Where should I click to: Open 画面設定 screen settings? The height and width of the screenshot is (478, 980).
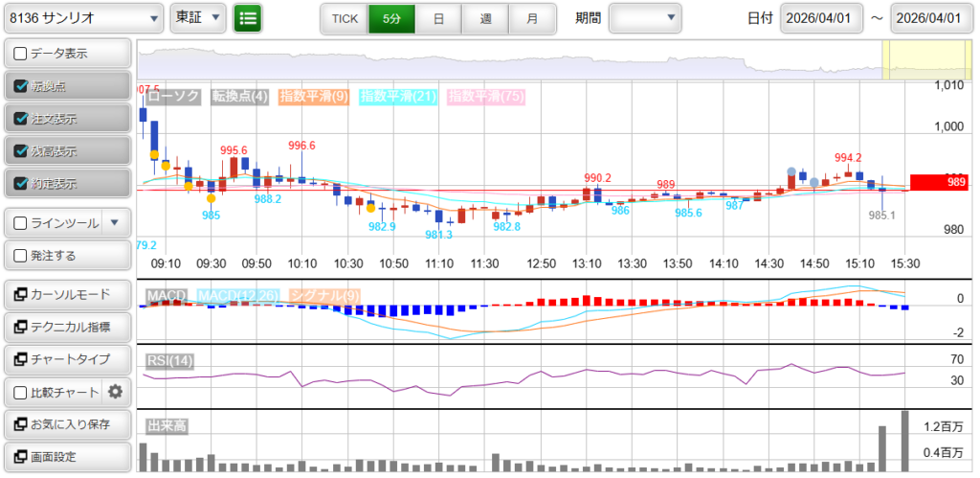(67, 456)
